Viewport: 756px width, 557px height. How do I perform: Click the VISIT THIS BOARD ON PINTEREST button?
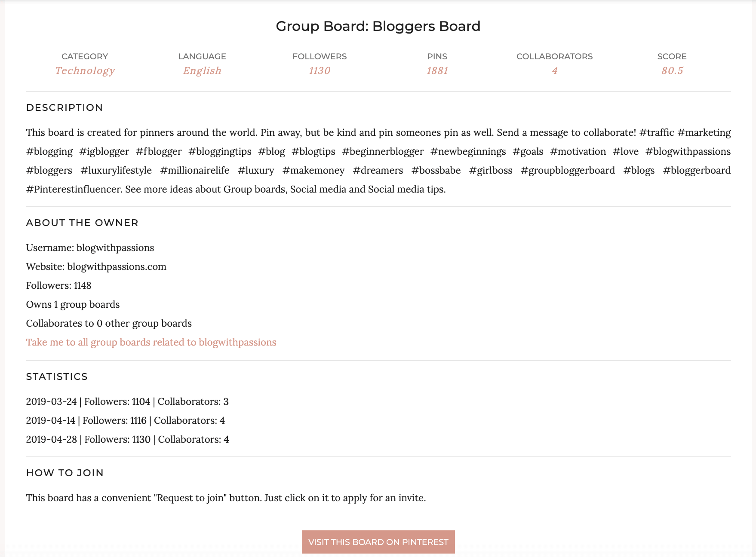pyautogui.click(x=378, y=542)
